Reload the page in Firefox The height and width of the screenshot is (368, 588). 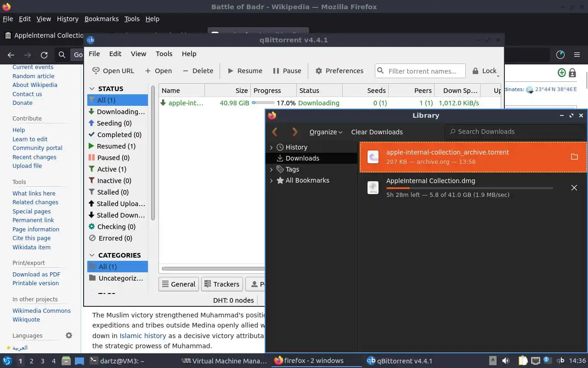click(x=44, y=55)
